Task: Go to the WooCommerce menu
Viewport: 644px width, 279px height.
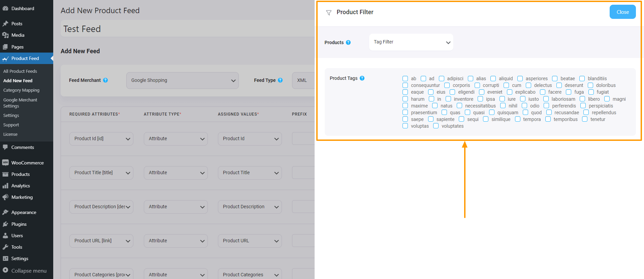Action: [27, 163]
